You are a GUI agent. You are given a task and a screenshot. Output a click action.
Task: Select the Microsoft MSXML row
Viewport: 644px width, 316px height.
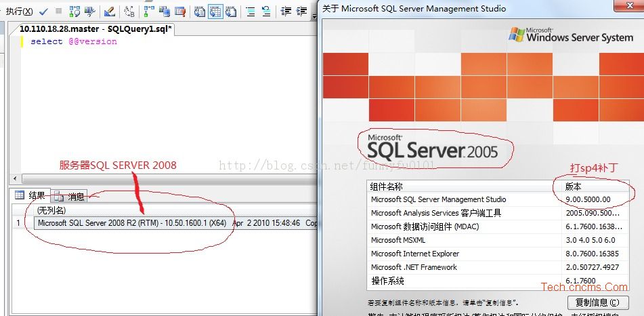tap(498, 240)
